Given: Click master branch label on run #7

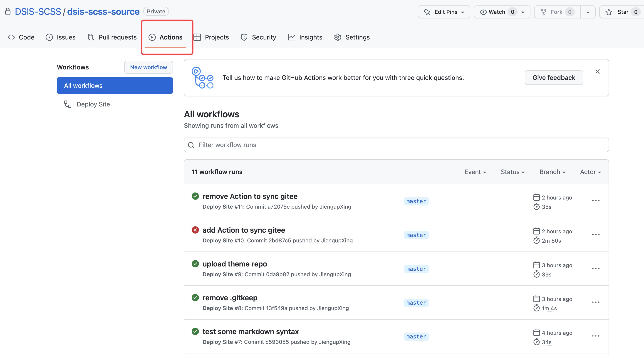Looking at the screenshot, I should [x=416, y=337].
